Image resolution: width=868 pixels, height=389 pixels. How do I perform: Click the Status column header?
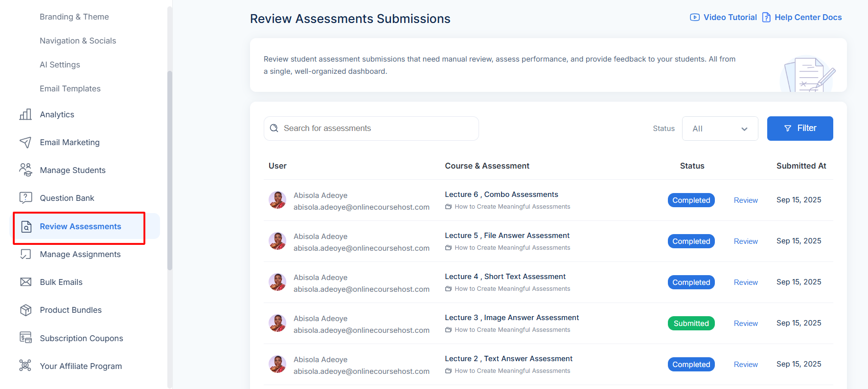[692, 166]
